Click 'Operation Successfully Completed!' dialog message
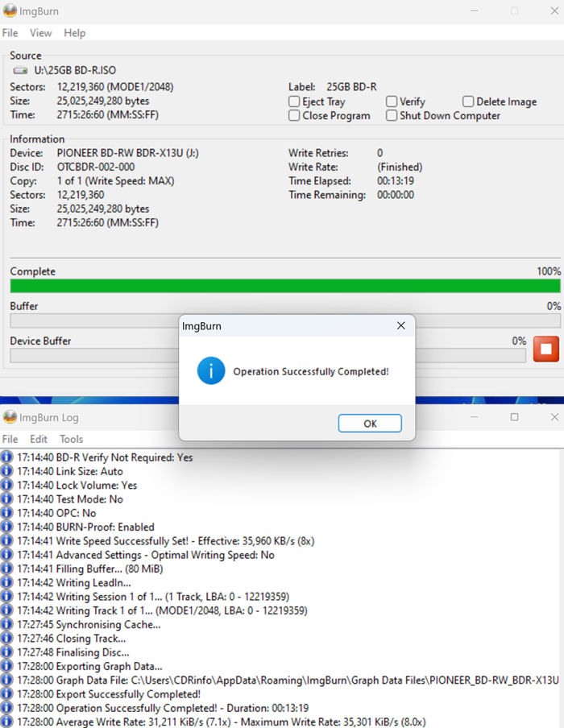The height and width of the screenshot is (728, 564). point(311,371)
